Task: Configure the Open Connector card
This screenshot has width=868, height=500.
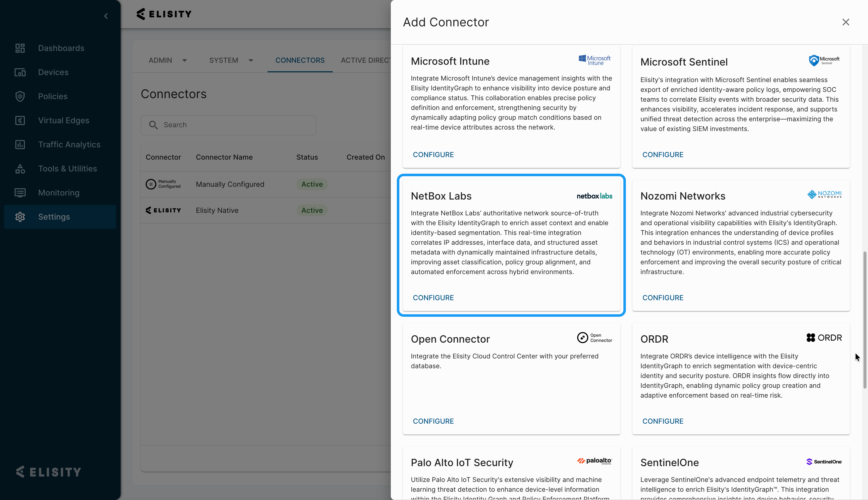Action: point(433,421)
